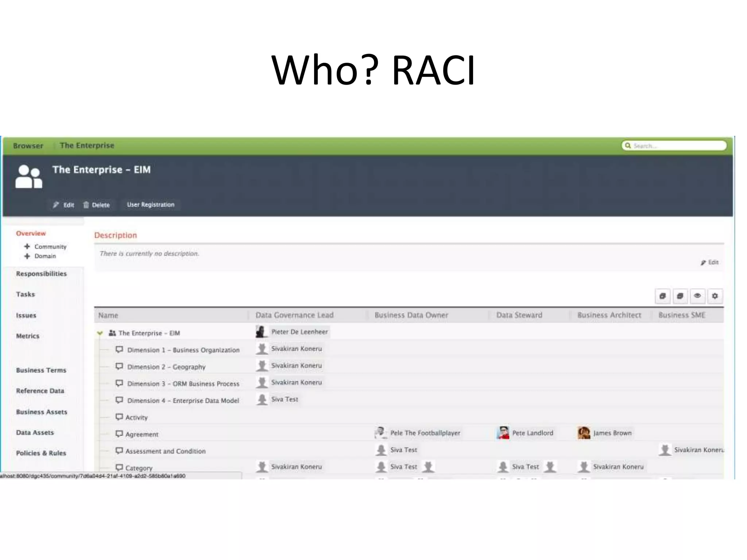Click Sivakiran Koneru in Dimension 2 row

297,365
